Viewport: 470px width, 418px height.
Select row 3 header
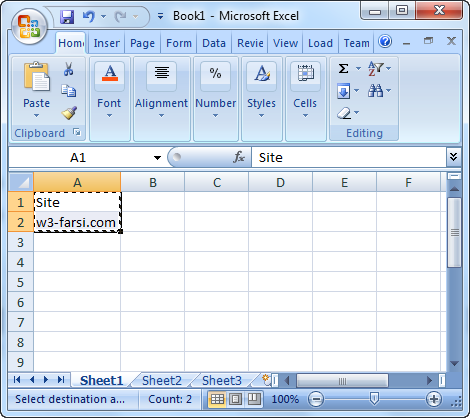click(x=21, y=242)
